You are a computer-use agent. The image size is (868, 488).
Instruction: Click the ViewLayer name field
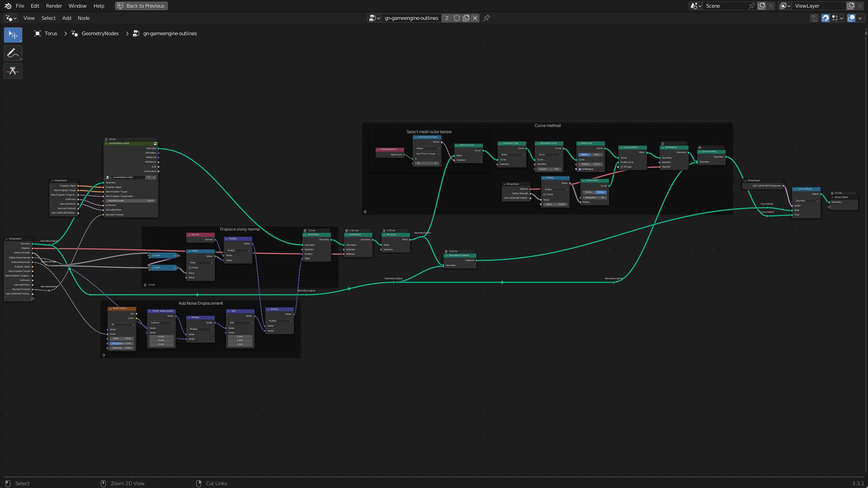point(818,6)
